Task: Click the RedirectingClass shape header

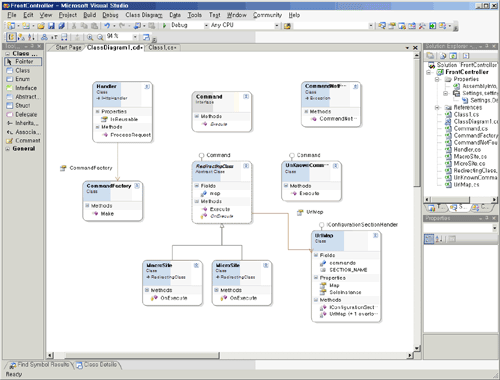Action: 222,171
